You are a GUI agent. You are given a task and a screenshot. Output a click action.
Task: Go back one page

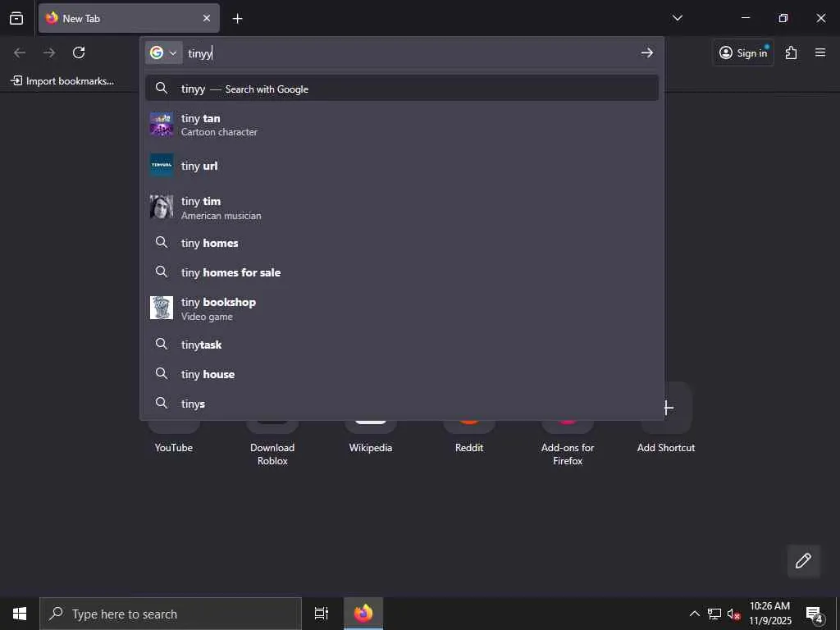coord(20,52)
